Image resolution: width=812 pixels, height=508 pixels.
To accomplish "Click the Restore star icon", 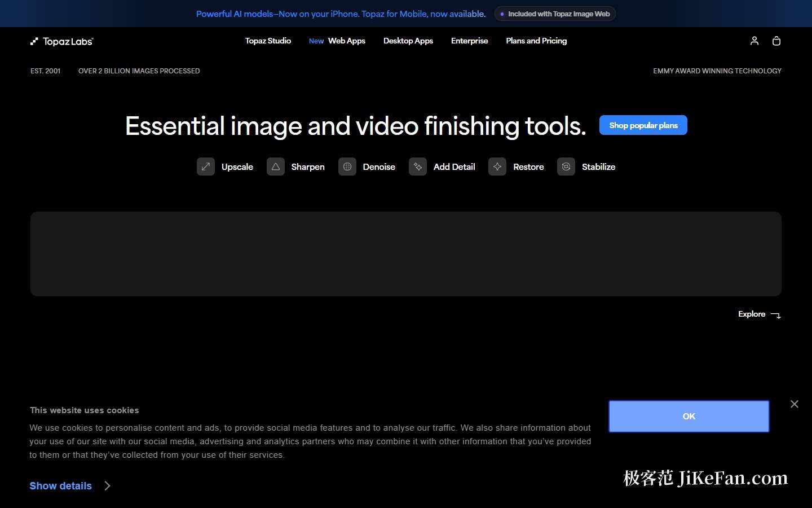I will point(497,167).
